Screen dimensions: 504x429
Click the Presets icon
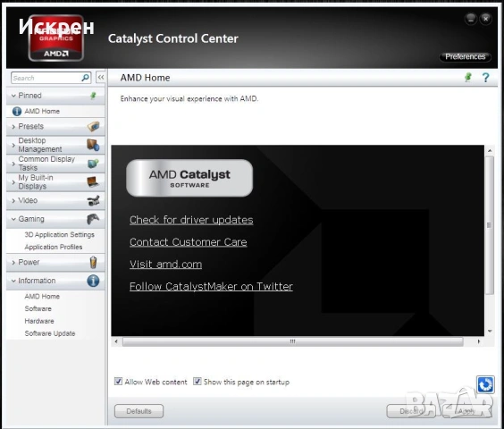[94, 126]
